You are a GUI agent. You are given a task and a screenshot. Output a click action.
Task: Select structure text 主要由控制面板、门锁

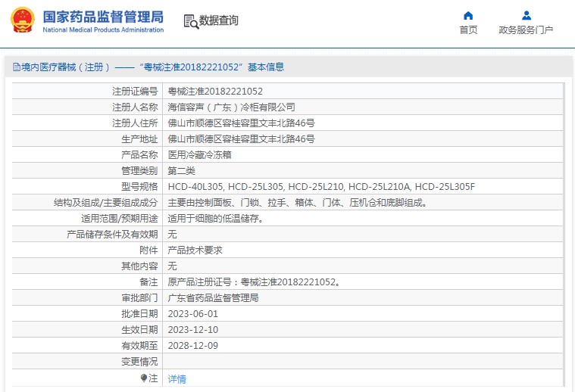[x=298, y=203]
